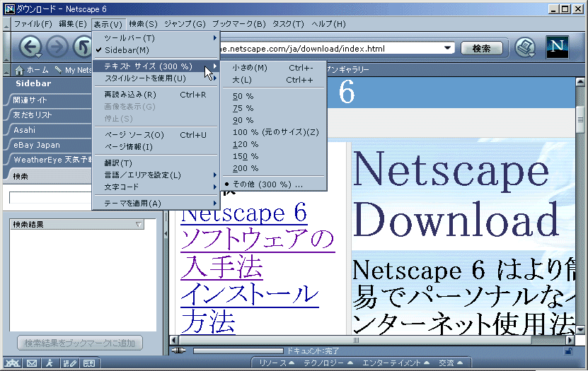The width and height of the screenshot is (588, 371).
Task: Click the online/offline plug icon
Action: tap(178, 351)
